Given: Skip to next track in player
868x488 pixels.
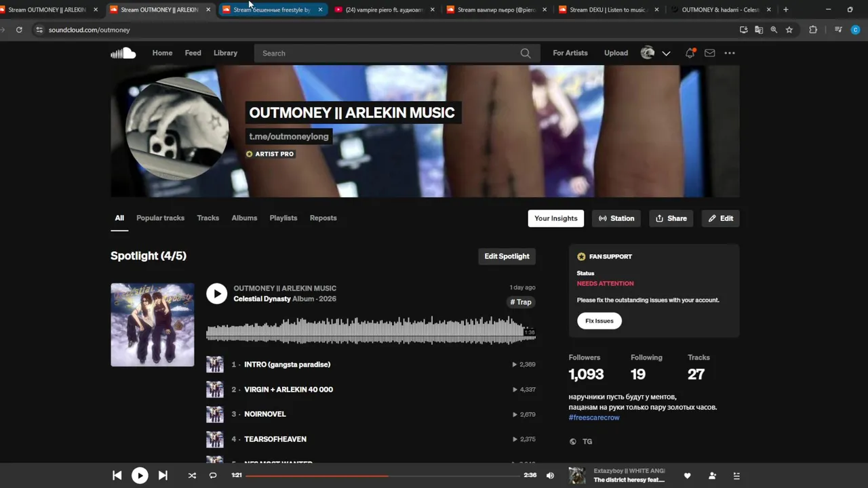Looking at the screenshot, I should coord(163,476).
